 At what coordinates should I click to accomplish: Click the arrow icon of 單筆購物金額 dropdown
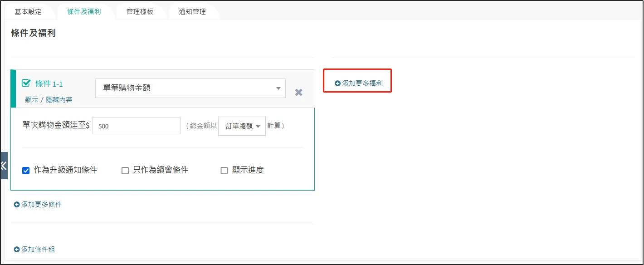(278, 88)
